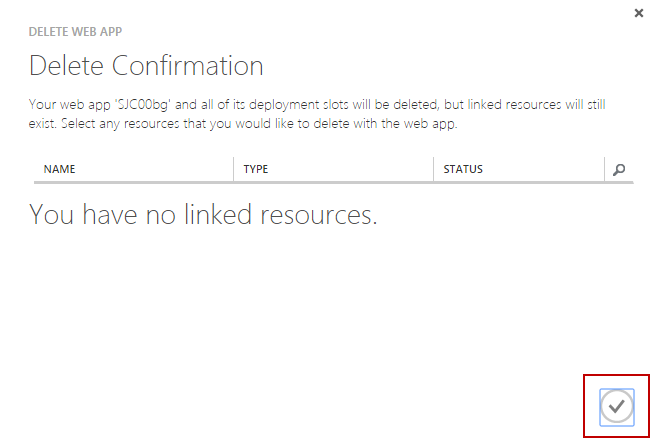Sort resources by the STATUS column

463,170
